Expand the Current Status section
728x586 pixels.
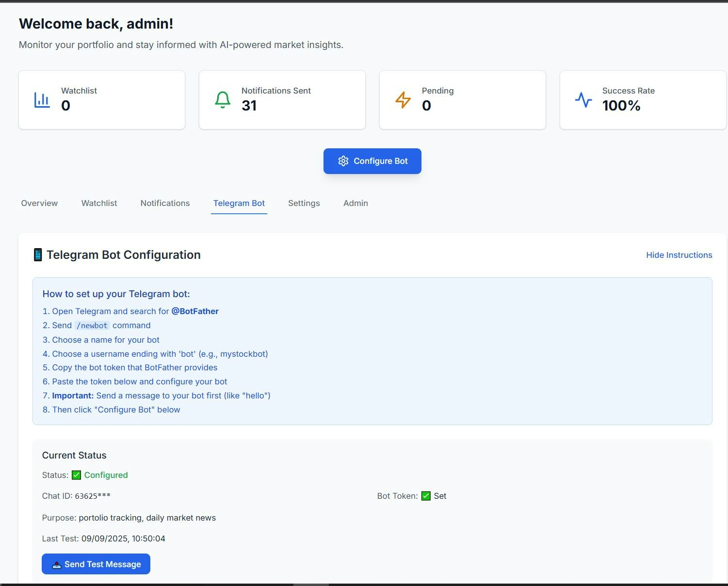pyautogui.click(x=74, y=455)
